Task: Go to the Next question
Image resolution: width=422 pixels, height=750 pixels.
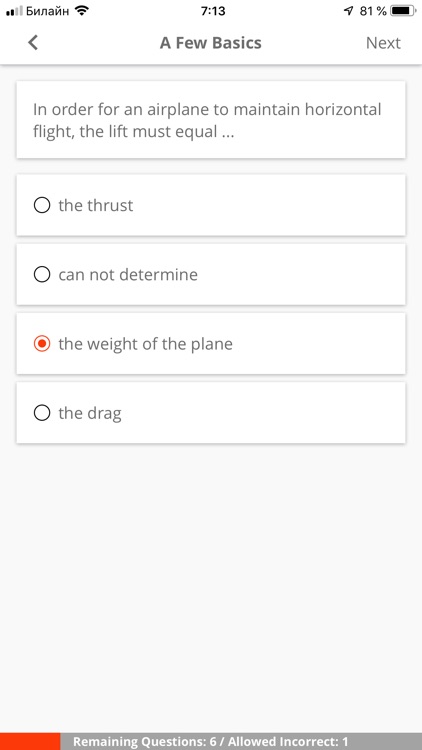Action: click(x=383, y=43)
